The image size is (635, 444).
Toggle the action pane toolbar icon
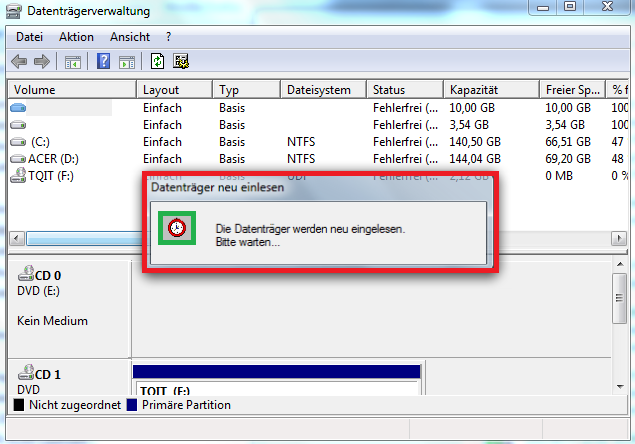(x=127, y=62)
